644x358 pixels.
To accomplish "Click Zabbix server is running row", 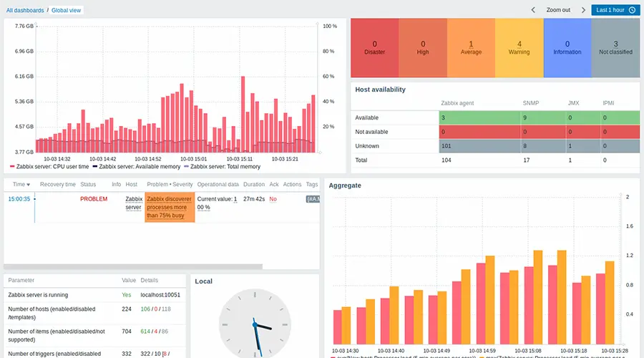I will click(94, 295).
